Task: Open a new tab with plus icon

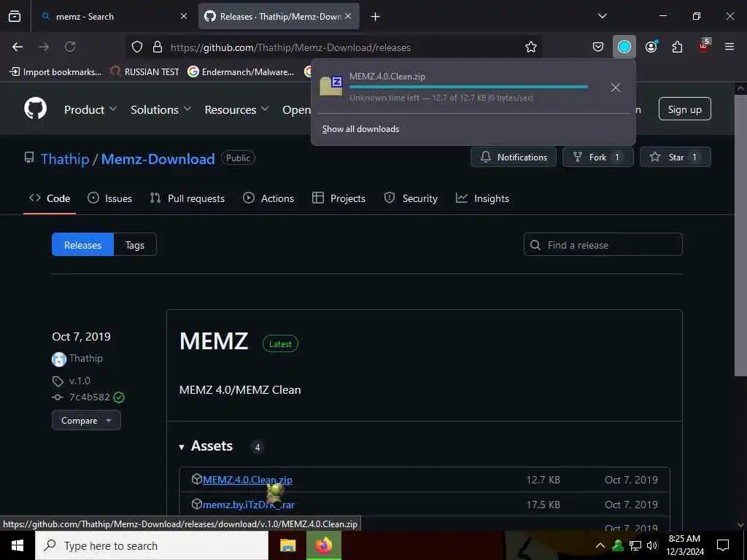Action: tap(376, 17)
